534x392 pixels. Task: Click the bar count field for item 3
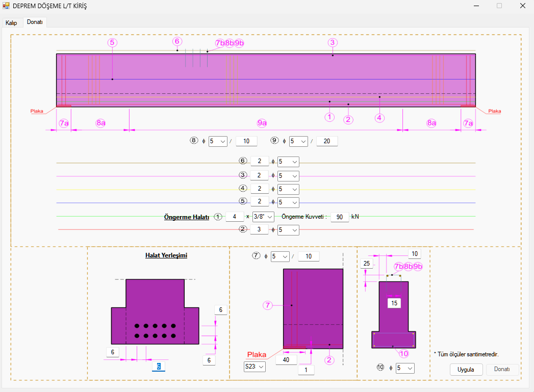pyautogui.click(x=260, y=175)
